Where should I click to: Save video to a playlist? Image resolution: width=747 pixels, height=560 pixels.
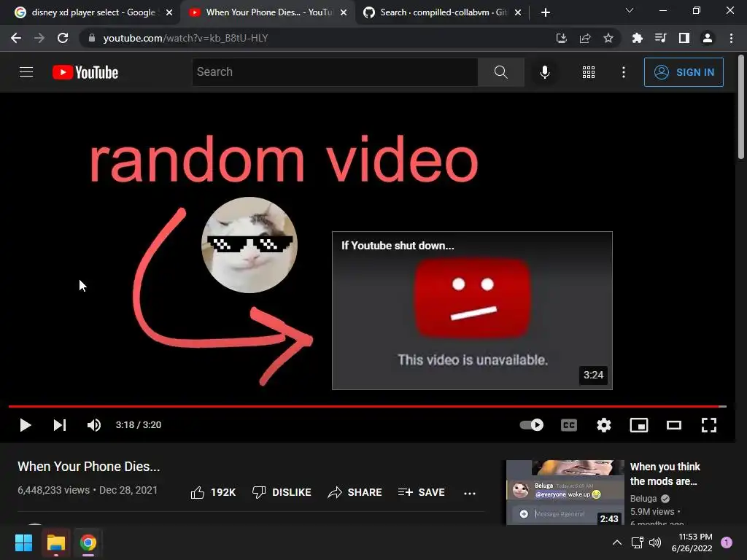pos(422,492)
